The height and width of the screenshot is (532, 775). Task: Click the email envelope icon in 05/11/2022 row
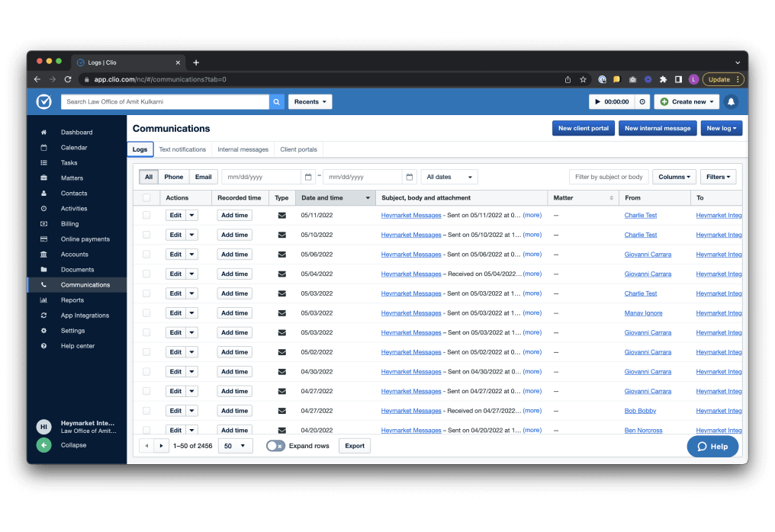pos(281,216)
